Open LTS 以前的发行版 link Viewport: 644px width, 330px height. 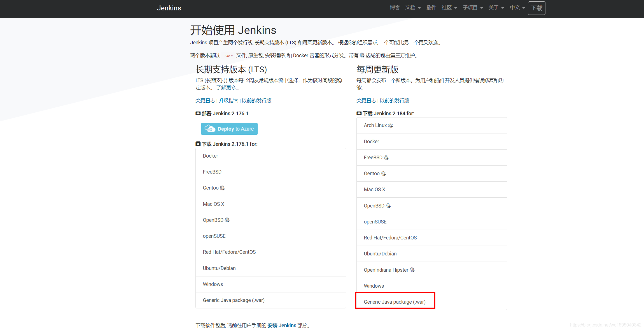[257, 101]
